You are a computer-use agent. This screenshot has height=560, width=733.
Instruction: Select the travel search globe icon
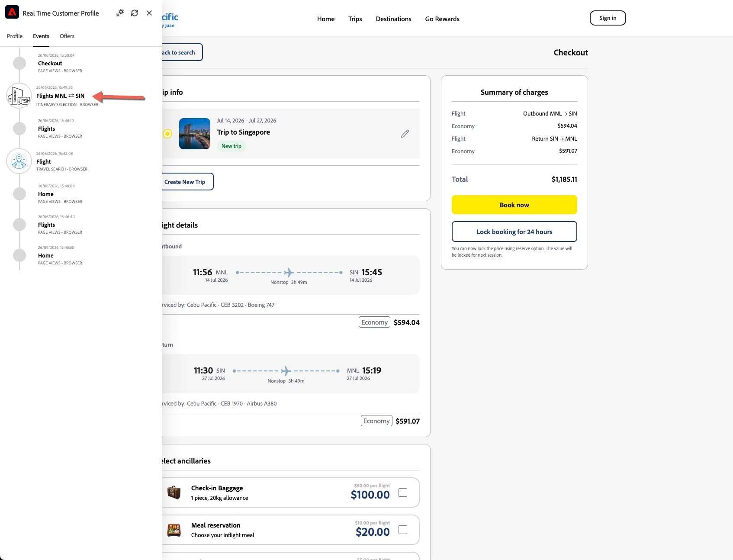point(19,161)
